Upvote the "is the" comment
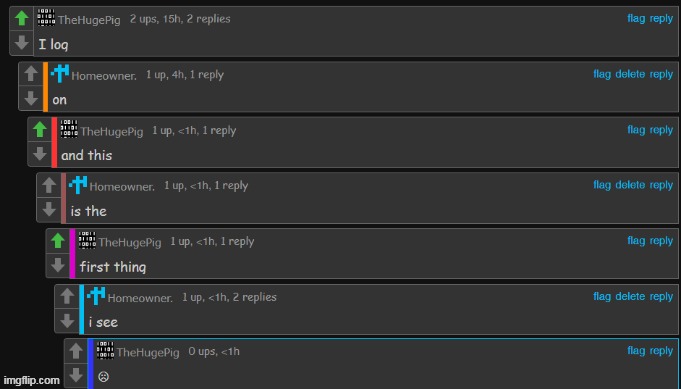The height and width of the screenshot is (389, 681). point(49,185)
